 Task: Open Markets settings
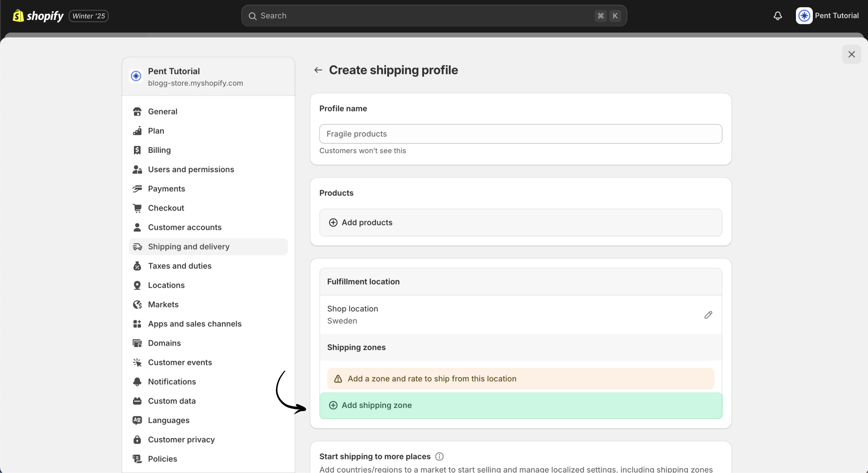coord(208,305)
